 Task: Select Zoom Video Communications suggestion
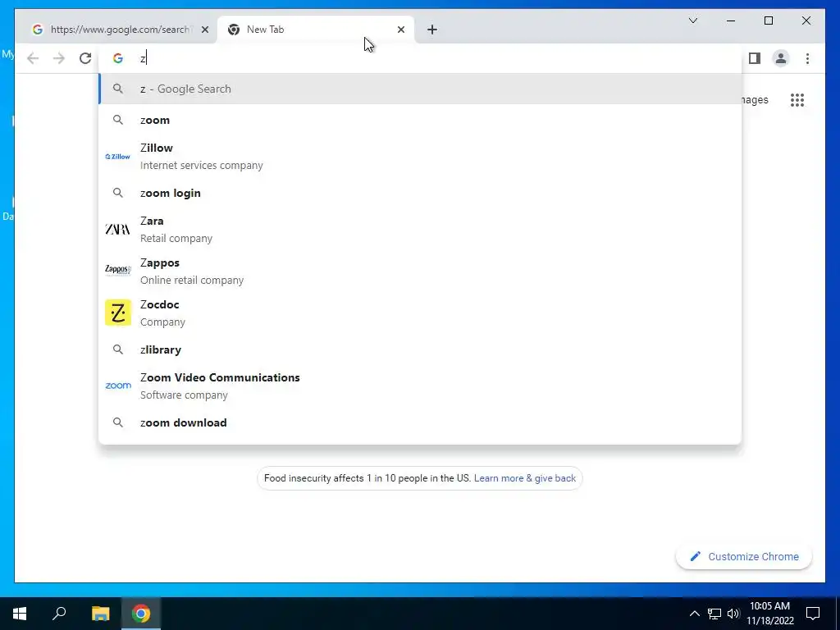tap(420, 386)
